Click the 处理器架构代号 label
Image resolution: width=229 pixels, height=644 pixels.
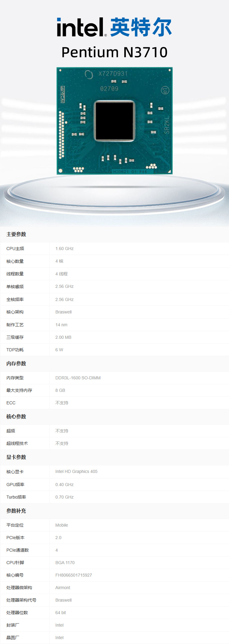[x=21, y=600]
